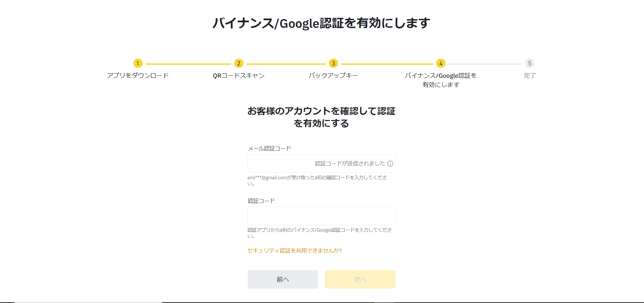Click the 前へ button

tap(283, 279)
